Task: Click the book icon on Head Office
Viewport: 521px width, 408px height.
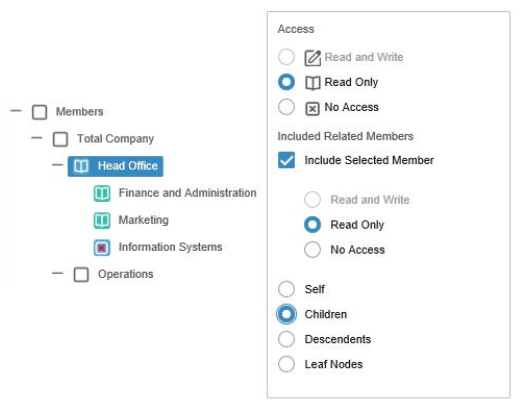Action: coord(81,166)
